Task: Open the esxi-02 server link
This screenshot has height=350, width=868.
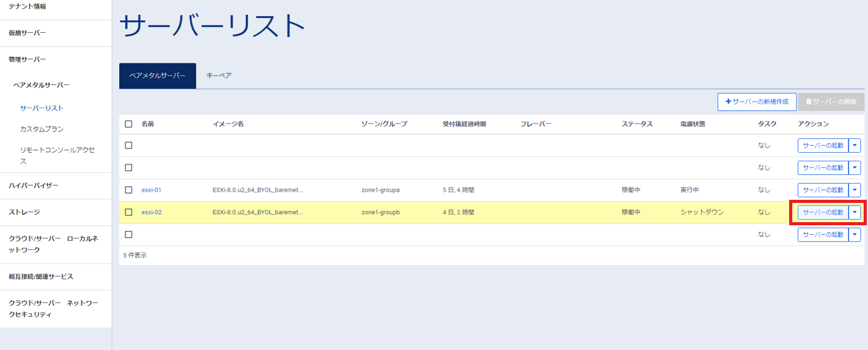Action: pyautogui.click(x=151, y=212)
